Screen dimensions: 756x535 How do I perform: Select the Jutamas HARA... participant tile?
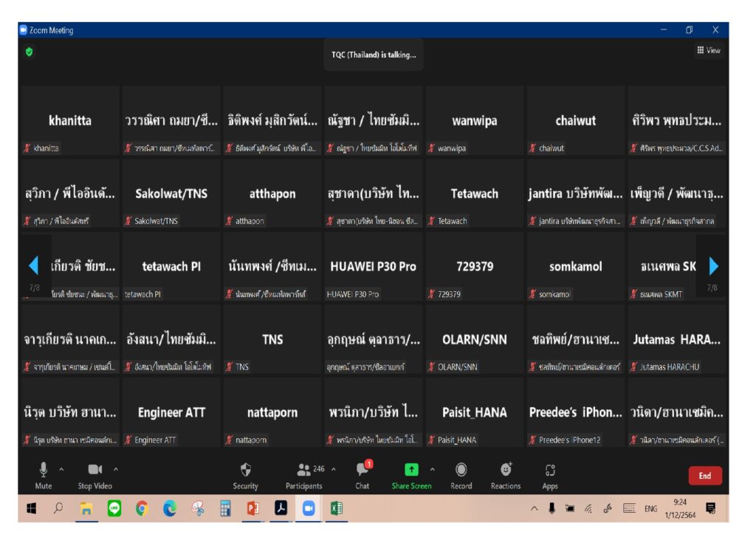pyautogui.click(x=676, y=339)
